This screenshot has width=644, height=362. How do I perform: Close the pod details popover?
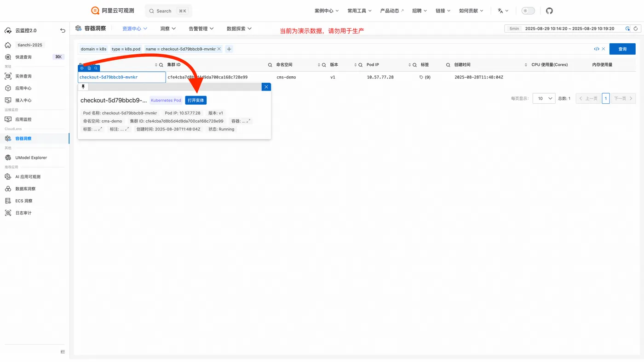[266, 86]
